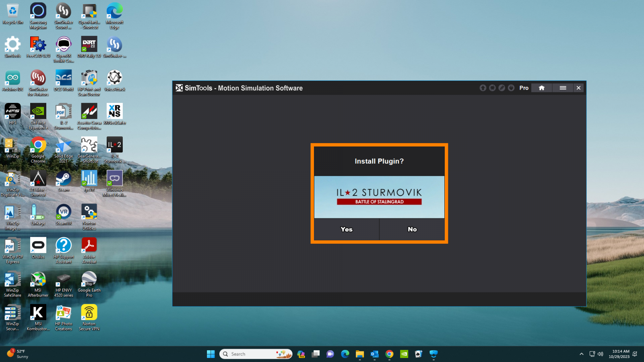This screenshot has height=362, width=644.
Task: Open Windows Mixed Reality desktop icon
Action: click(115, 183)
